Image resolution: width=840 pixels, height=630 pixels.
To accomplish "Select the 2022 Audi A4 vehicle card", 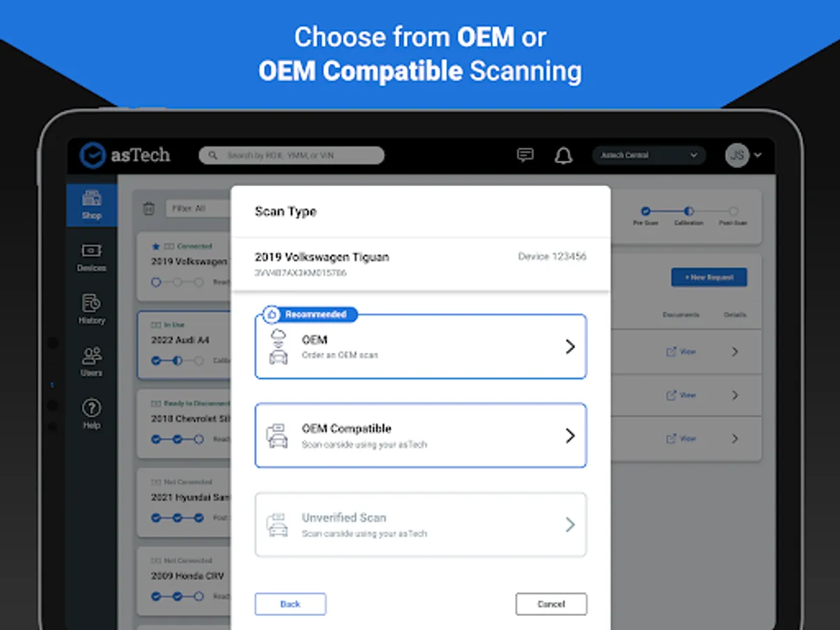I will (184, 346).
